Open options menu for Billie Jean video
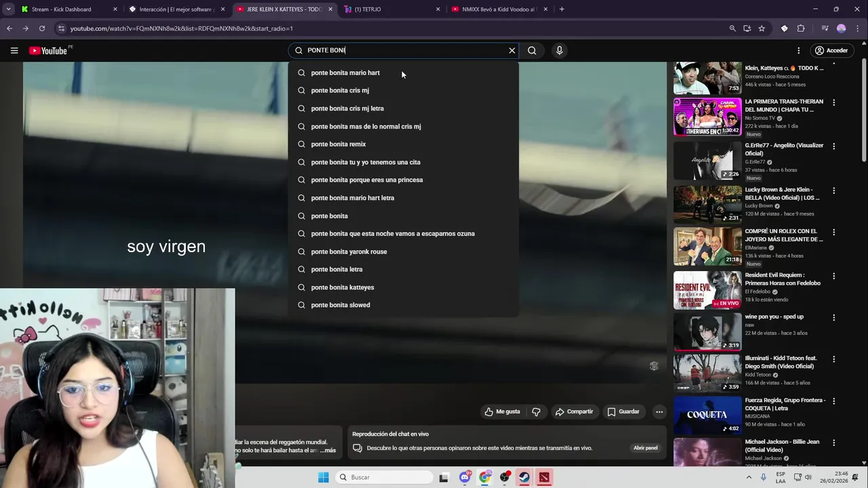 tap(834, 443)
